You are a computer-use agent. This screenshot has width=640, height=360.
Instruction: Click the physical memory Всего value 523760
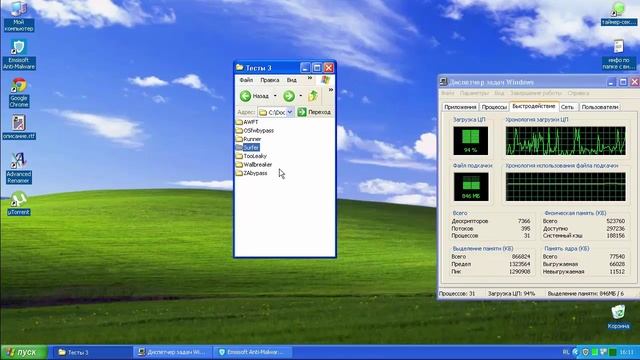pos(616,221)
